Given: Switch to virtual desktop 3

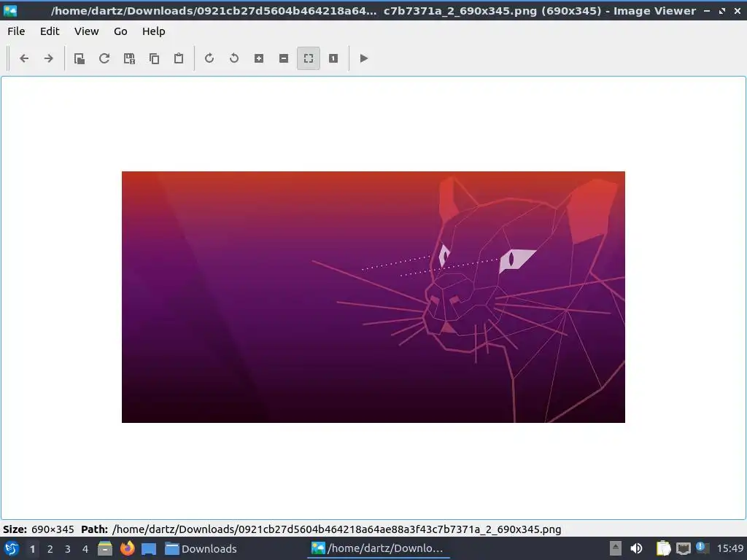Looking at the screenshot, I should tap(67, 549).
